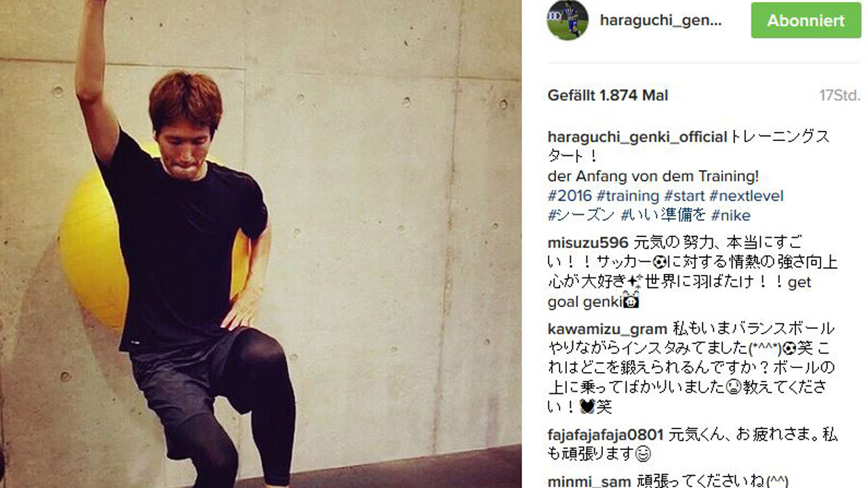Click the training photo of the man

click(x=260, y=244)
